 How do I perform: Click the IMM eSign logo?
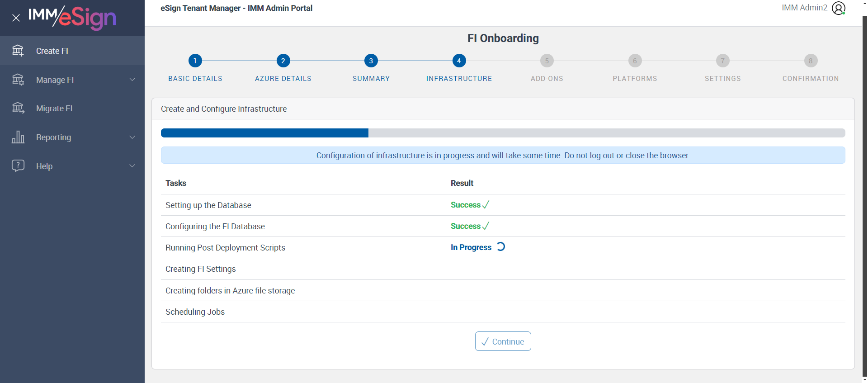point(72,17)
